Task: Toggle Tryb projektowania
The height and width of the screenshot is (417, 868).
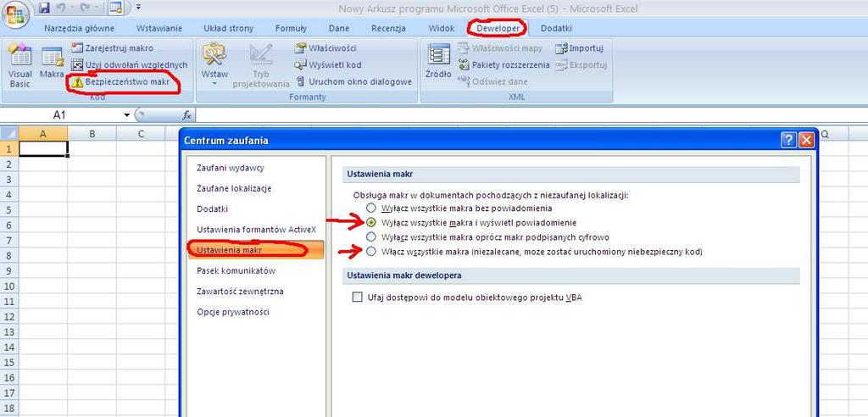Action: click(261, 65)
